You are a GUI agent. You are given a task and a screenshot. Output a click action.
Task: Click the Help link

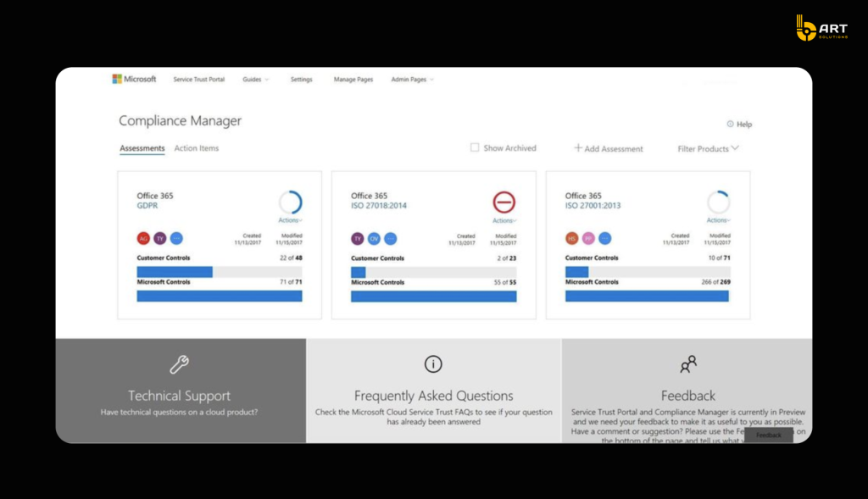(744, 125)
